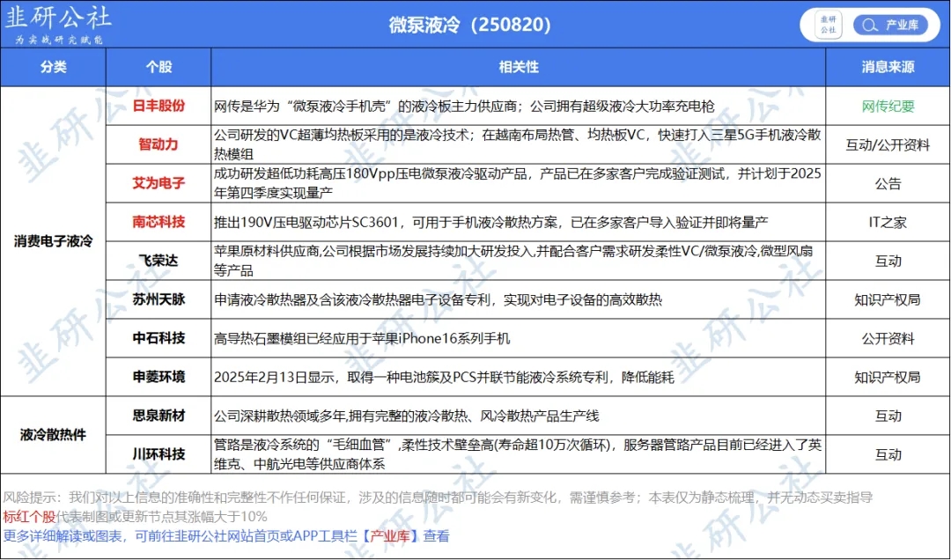Viewport: 951px width, 560px height.
Task: Select stock 南芯科技
Action: click(158, 222)
